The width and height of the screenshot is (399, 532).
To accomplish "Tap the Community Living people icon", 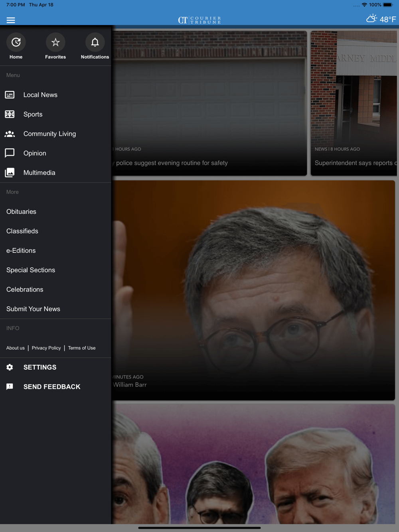I will (x=10, y=134).
